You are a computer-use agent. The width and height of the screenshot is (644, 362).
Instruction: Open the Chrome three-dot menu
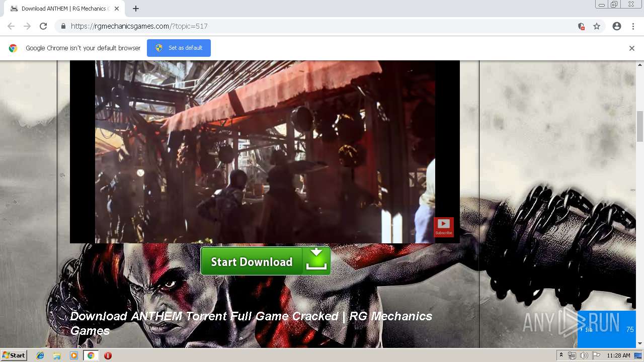[633, 26]
